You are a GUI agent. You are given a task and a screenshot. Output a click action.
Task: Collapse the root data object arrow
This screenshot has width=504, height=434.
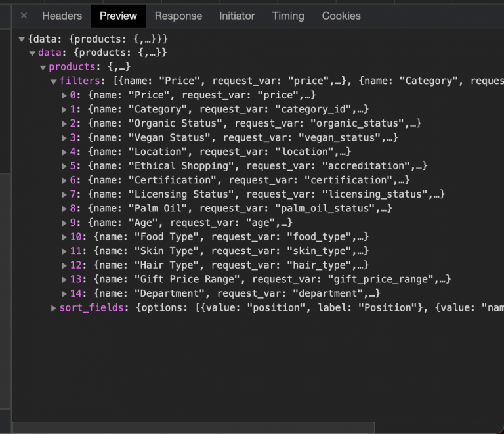click(22, 39)
